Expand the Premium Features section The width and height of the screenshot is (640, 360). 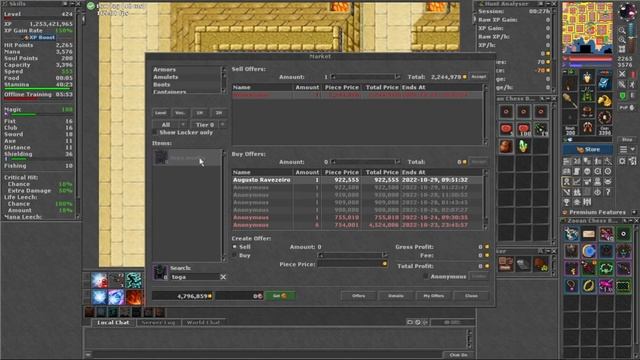click(634, 212)
